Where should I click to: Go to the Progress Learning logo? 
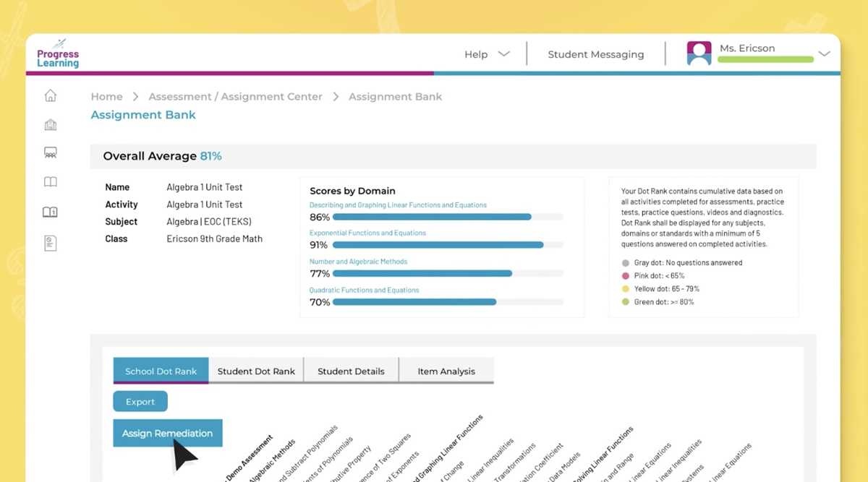58,53
